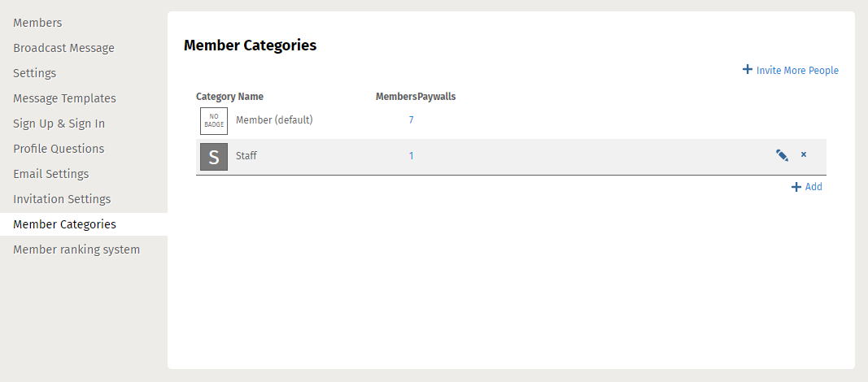Click the plus icon beside Invite More People
The width and height of the screenshot is (868, 382).
pyautogui.click(x=748, y=70)
